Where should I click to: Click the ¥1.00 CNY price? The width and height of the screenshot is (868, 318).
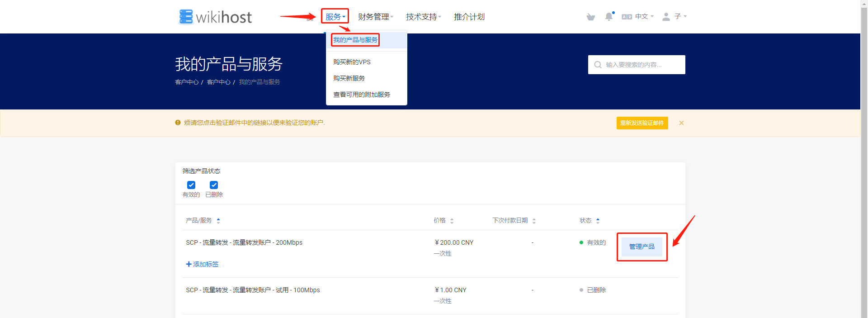point(450,290)
